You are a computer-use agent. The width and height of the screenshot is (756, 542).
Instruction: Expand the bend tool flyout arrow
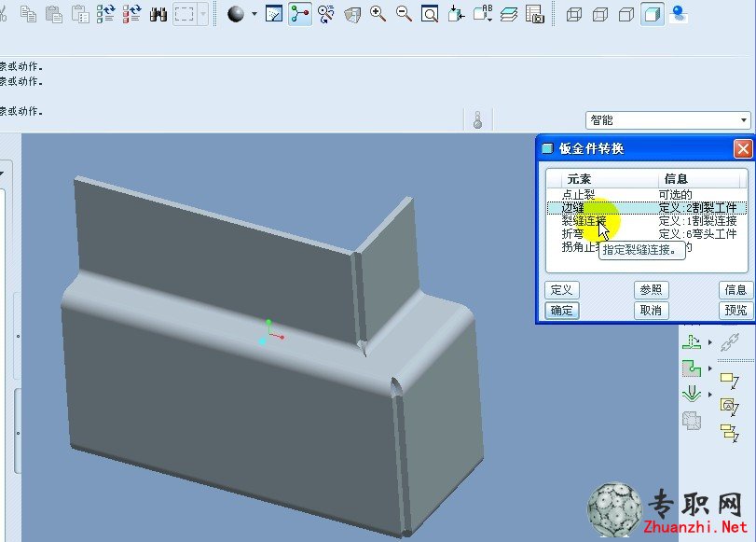[709, 395]
